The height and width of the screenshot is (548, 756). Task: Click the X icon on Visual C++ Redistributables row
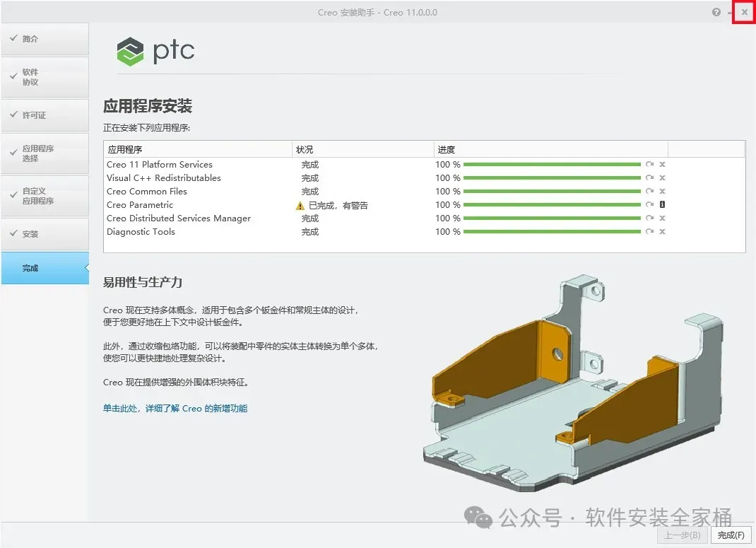tap(663, 178)
